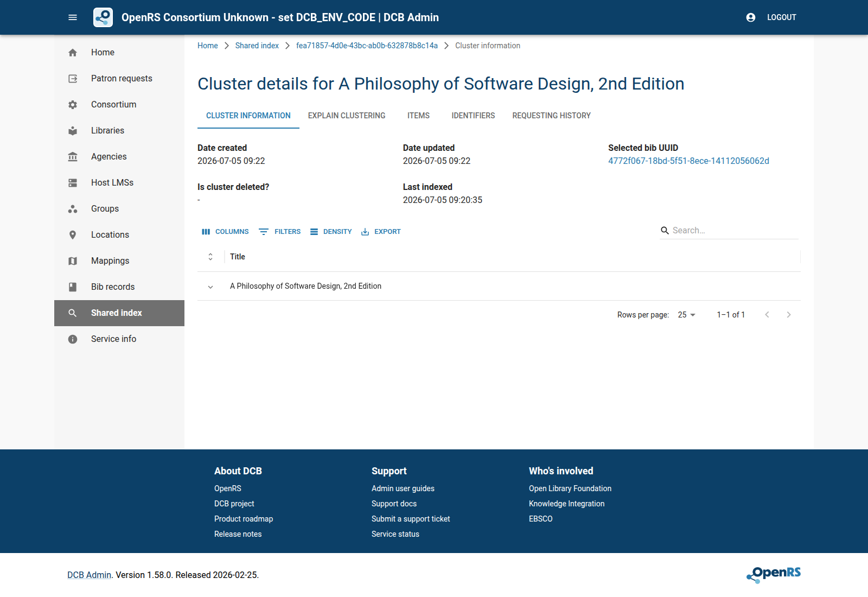Open the Rows per page dropdown
868x597 pixels.
pos(686,315)
